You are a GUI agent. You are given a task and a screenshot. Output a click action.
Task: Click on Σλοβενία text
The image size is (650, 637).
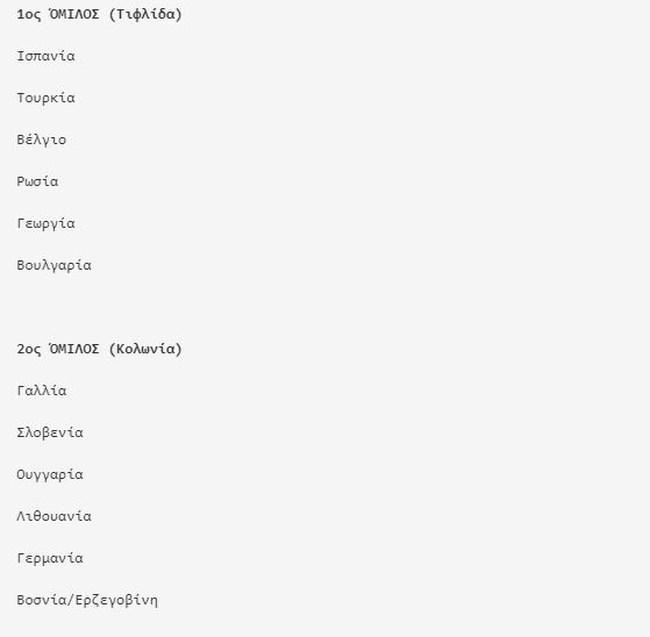pyautogui.click(x=50, y=433)
